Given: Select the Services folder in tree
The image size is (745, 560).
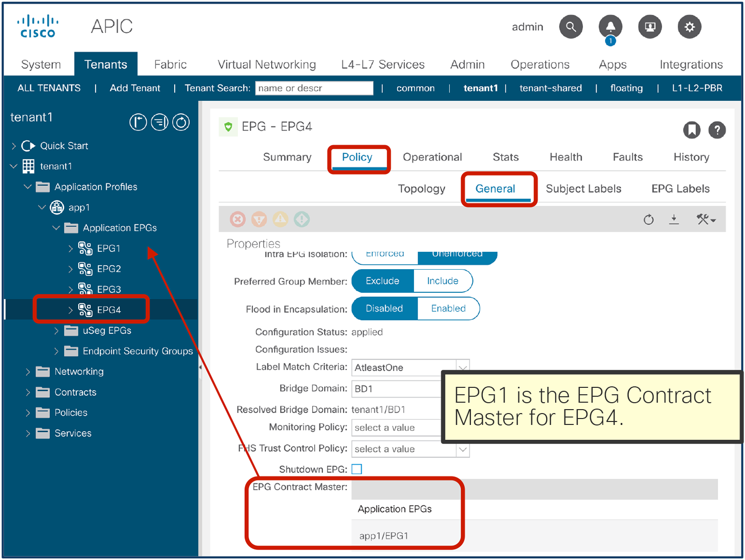Looking at the screenshot, I should [x=73, y=433].
